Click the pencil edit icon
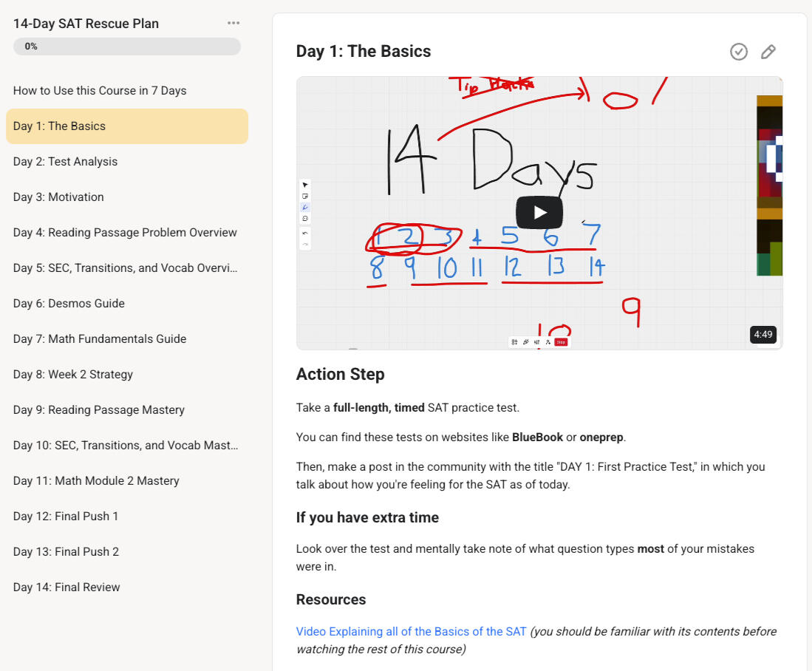812x671 pixels. coord(768,52)
